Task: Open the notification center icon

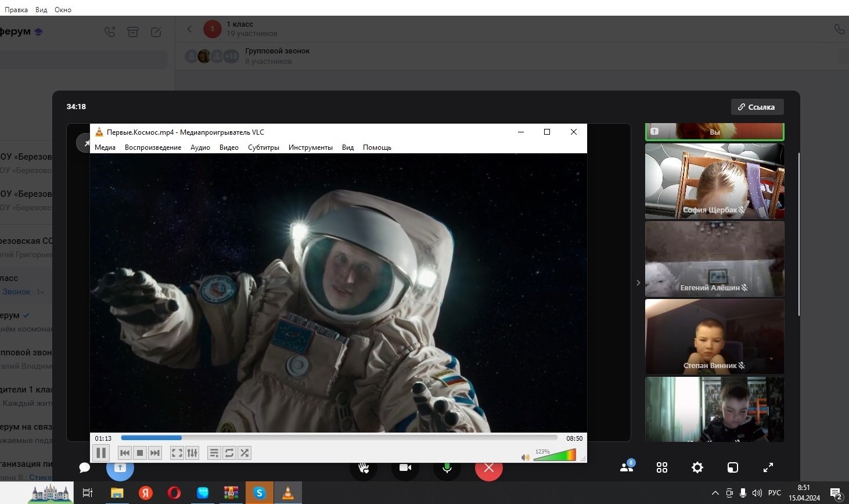Action: click(836, 494)
